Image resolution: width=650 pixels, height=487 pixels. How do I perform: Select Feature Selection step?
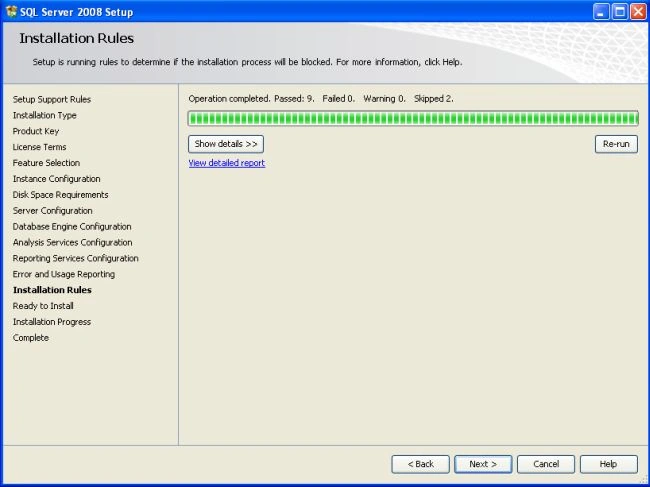(x=46, y=163)
